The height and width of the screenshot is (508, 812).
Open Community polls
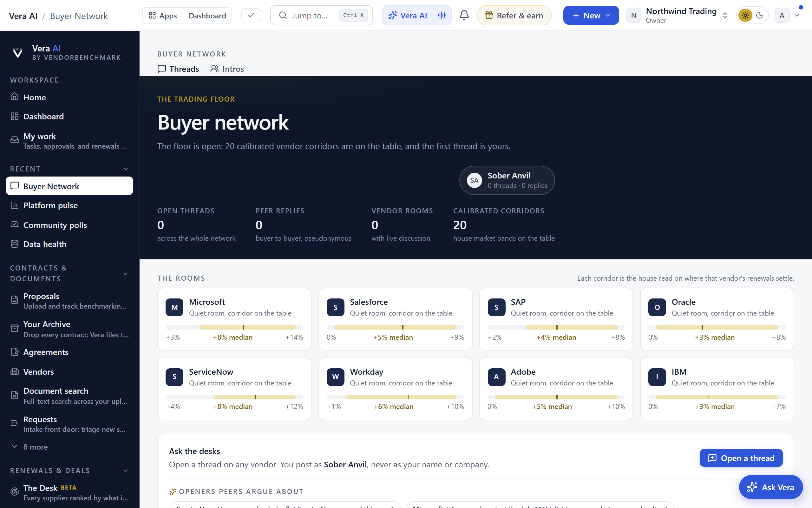pos(69,225)
